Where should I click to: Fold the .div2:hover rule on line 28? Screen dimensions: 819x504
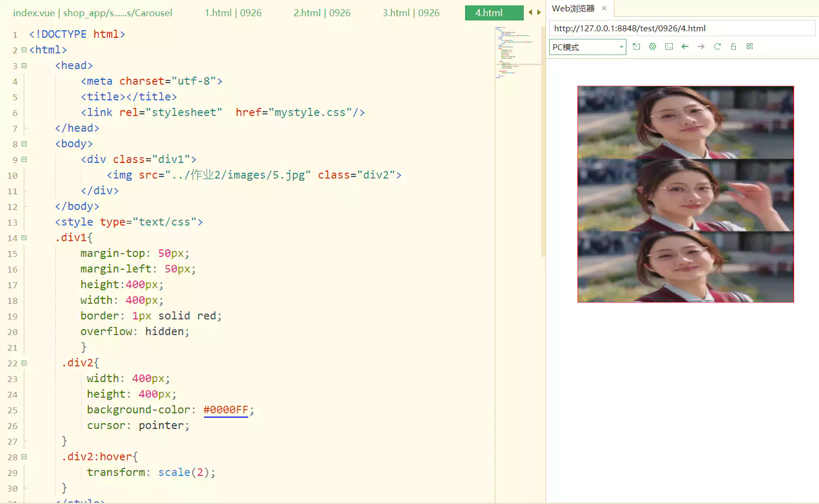(24, 457)
